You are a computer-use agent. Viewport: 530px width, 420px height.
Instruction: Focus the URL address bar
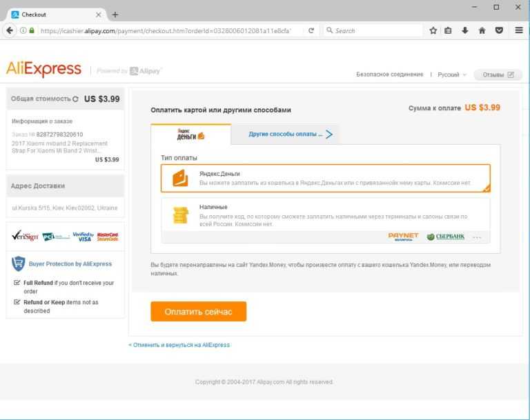click(x=166, y=30)
